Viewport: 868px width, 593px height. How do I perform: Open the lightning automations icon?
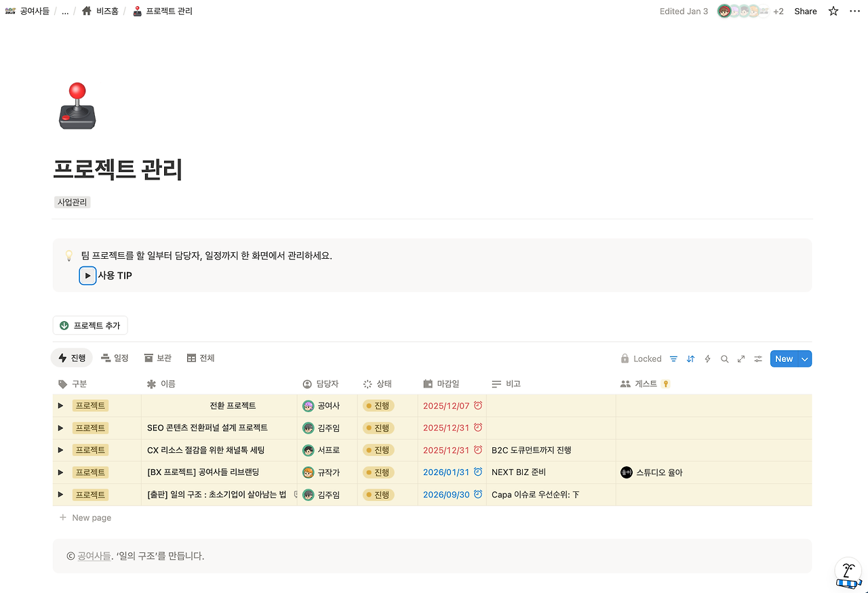pyautogui.click(x=707, y=359)
